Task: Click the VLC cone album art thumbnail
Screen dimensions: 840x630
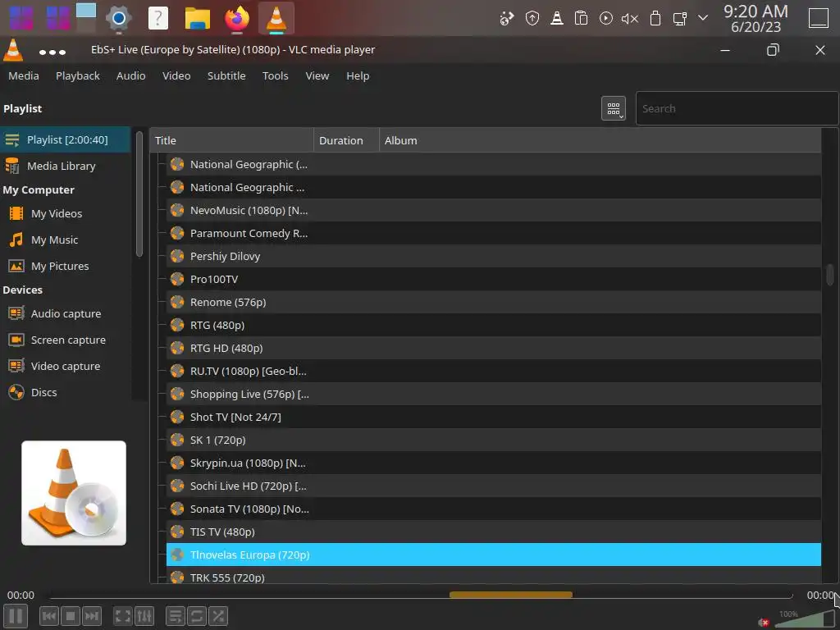Action: 74,493
